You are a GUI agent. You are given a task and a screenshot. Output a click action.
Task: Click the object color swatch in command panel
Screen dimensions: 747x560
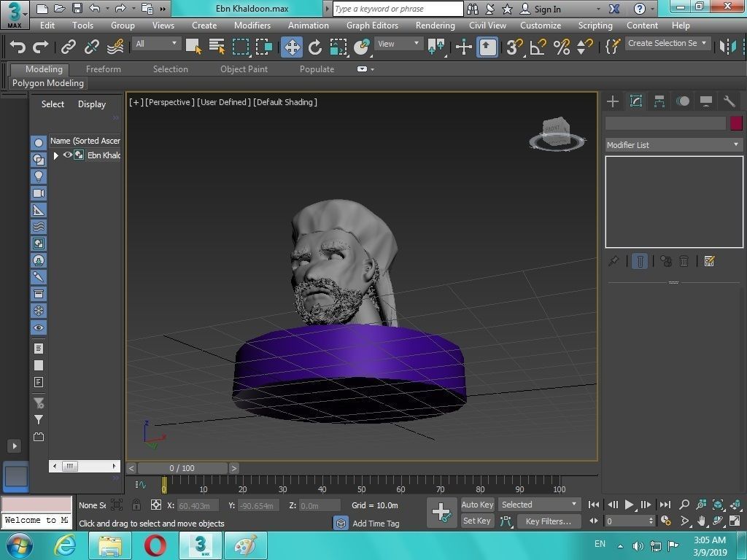point(736,123)
